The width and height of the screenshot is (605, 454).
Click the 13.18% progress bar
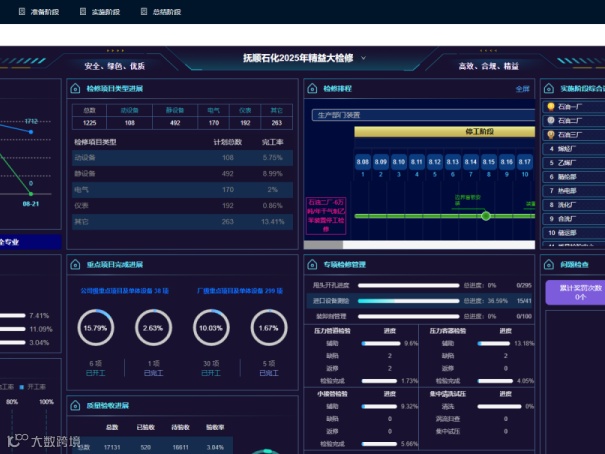[x=493, y=343]
